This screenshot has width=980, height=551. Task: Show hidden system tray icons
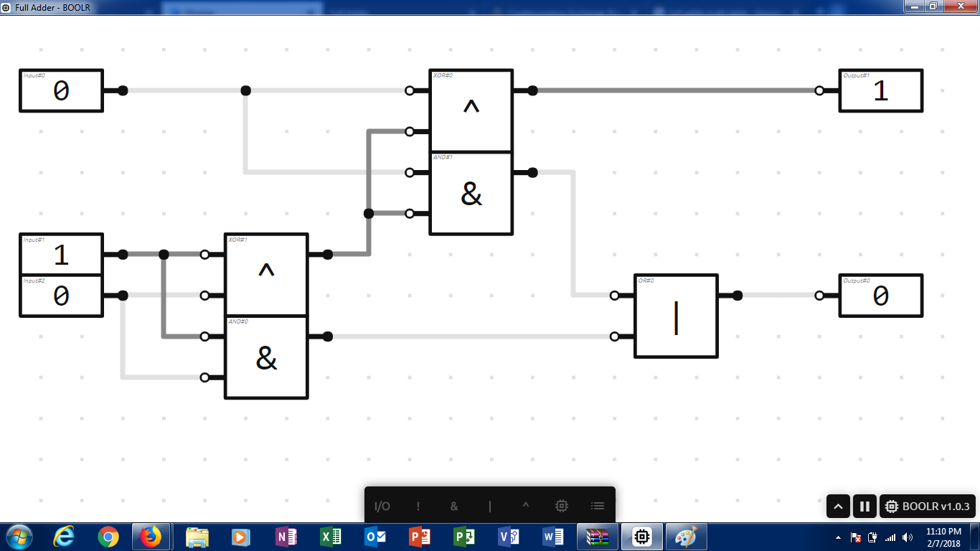(x=838, y=537)
